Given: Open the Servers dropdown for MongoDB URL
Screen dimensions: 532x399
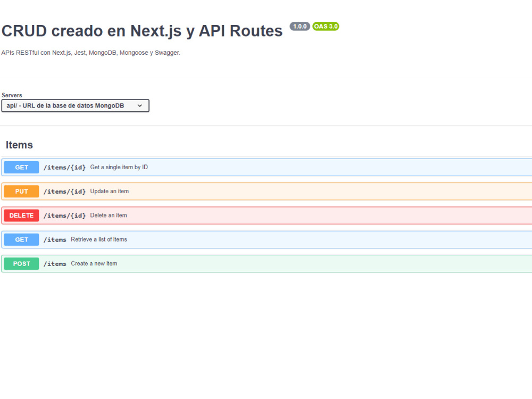Looking at the screenshot, I should point(76,105).
